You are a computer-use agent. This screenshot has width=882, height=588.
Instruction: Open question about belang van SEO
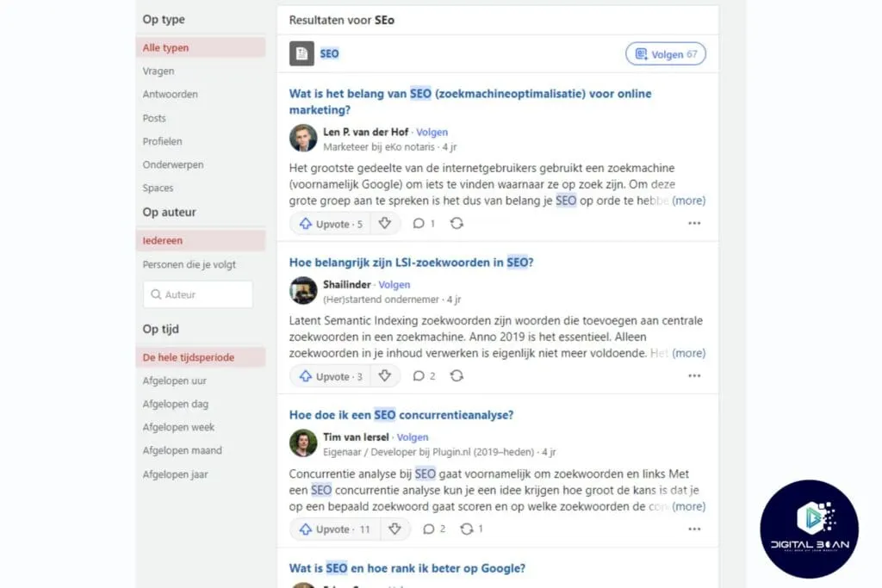469,102
